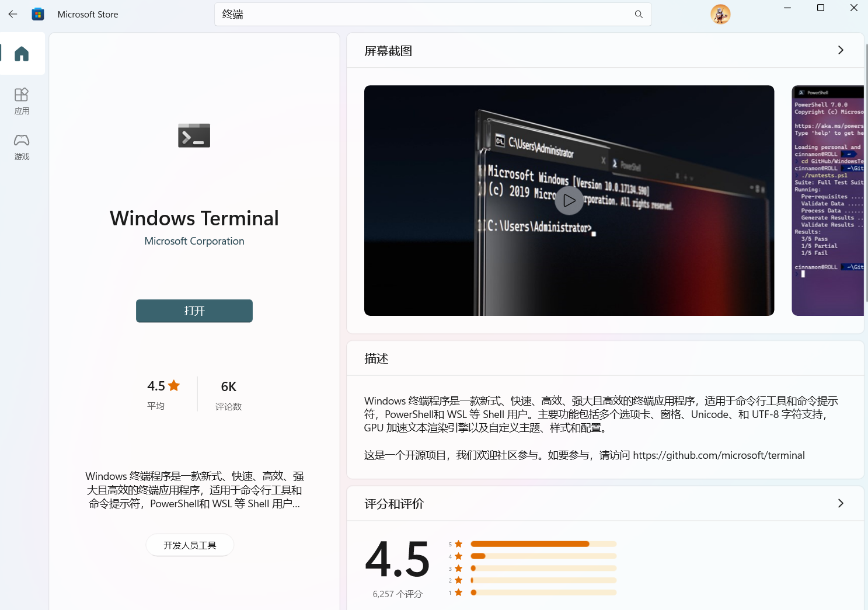Click the large 4.5 rating number

coord(398,559)
